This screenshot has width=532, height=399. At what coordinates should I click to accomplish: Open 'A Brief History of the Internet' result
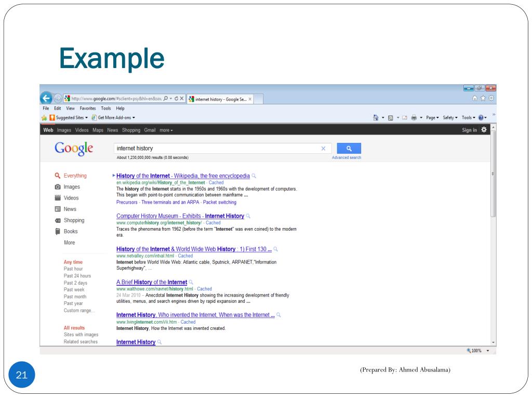coord(152,282)
